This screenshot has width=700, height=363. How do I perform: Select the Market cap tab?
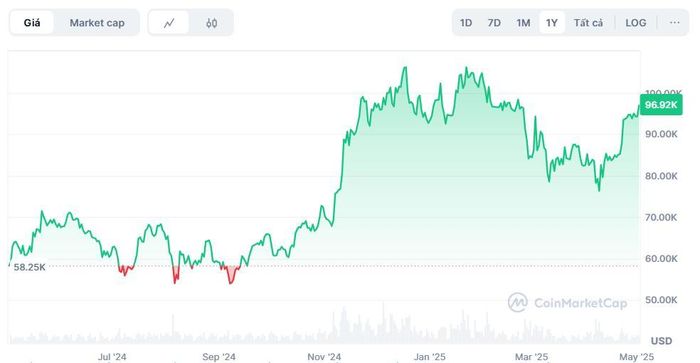[x=97, y=23]
